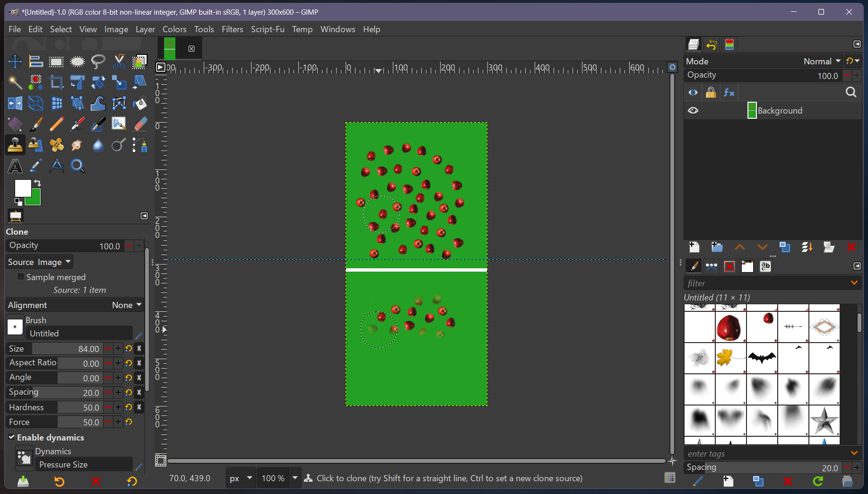Create a new layer
868x494 pixels.
pyautogui.click(x=694, y=247)
